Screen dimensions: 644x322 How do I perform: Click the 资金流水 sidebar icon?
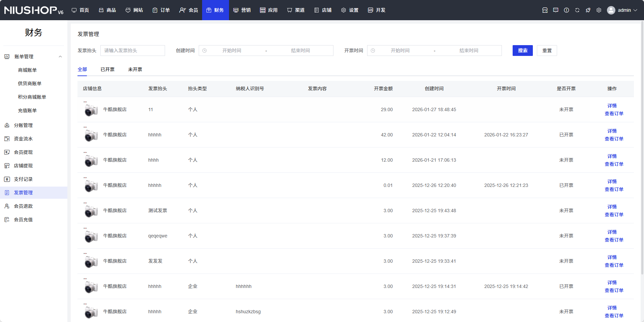click(x=7, y=139)
